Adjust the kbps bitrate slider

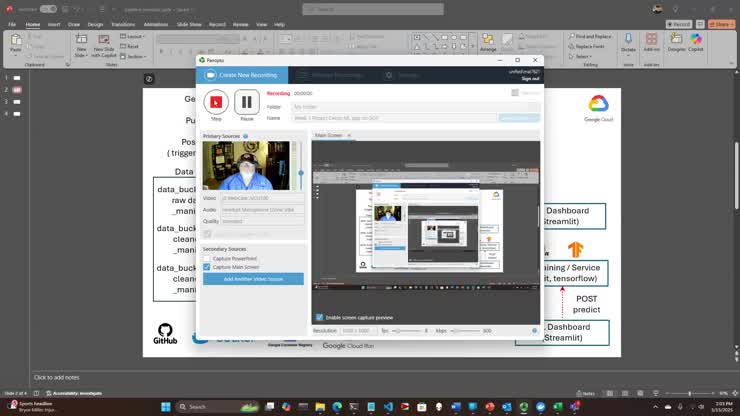[x=465, y=331]
